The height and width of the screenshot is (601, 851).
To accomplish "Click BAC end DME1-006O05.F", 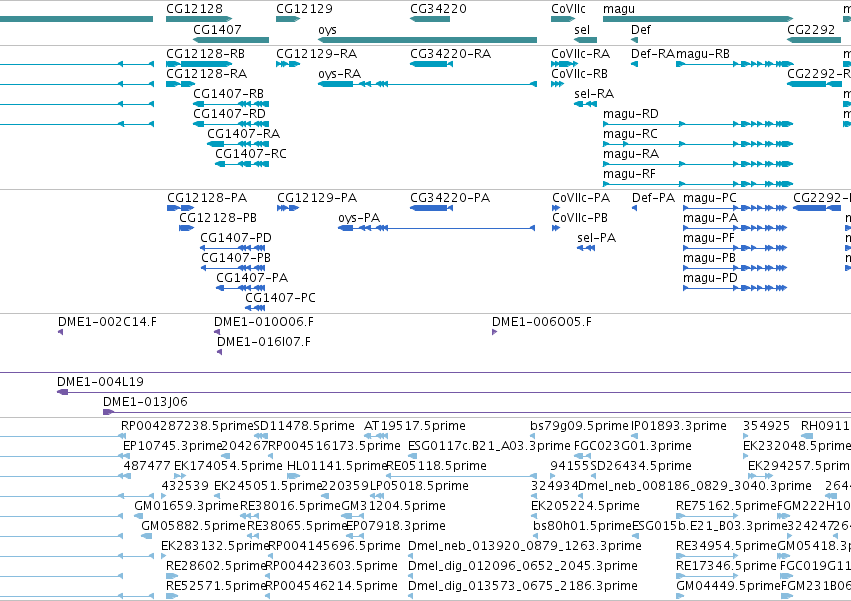I will 494,332.
